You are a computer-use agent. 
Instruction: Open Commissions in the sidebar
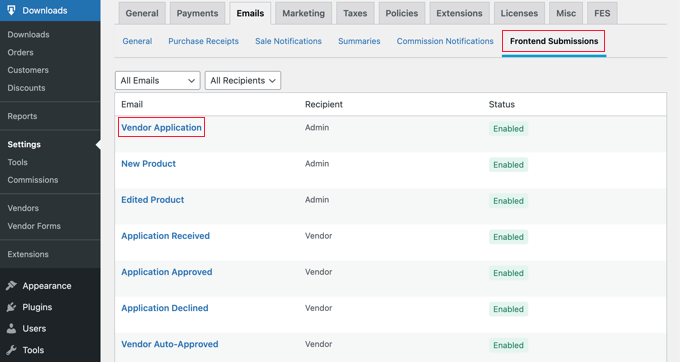point(33,180)
